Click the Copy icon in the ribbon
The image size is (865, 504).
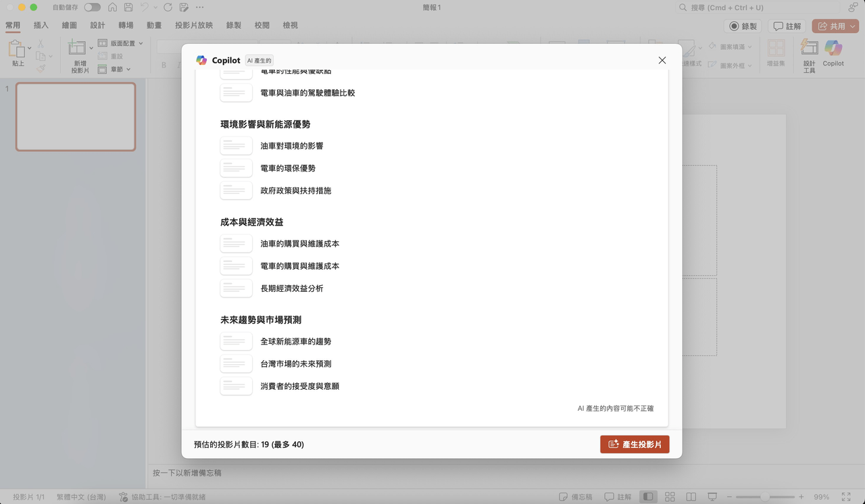click(41, 56)
